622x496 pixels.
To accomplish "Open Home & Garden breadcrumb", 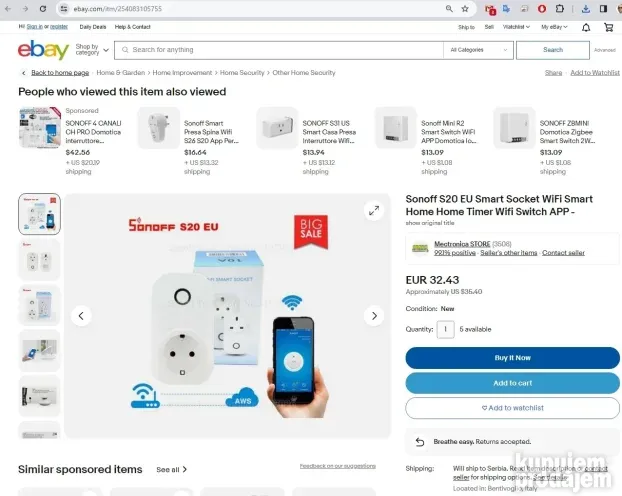I will click(x=121, y=73).
